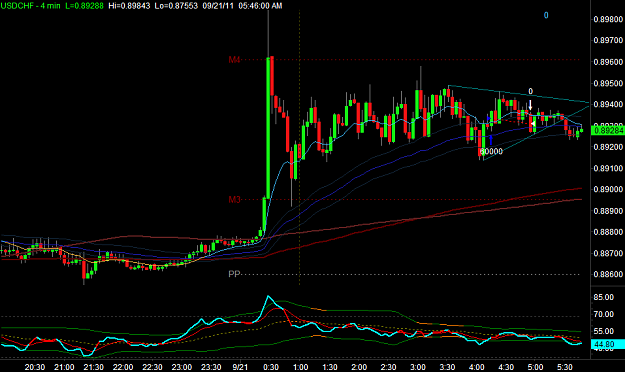Click the M3 pivot level label
625x372 pixels.
(234, 199)
